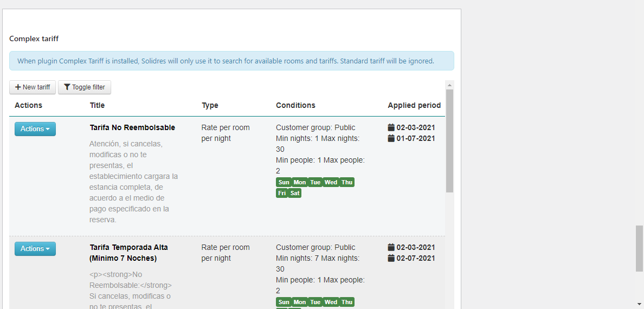Click the plus icon on New tariff
The height and width of the screenshot is (309, 644).
pyautogui.click(x=18, y=87)
